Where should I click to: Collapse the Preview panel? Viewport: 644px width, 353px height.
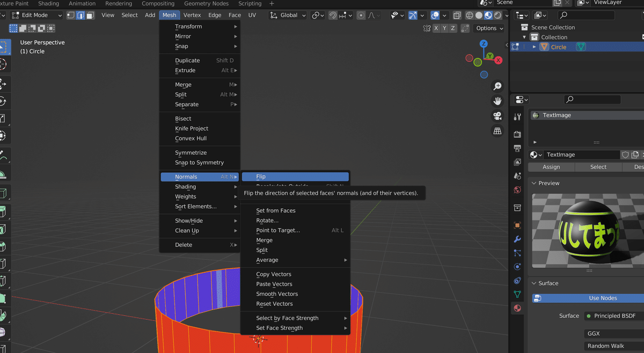pyautogui.click(x=534, y=183)
